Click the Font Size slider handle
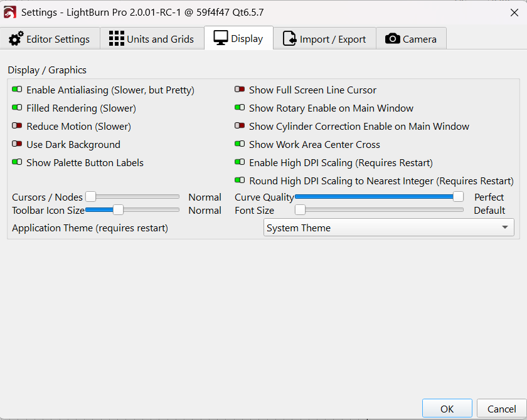Screen dimensions: 527x420 [300, 210]
